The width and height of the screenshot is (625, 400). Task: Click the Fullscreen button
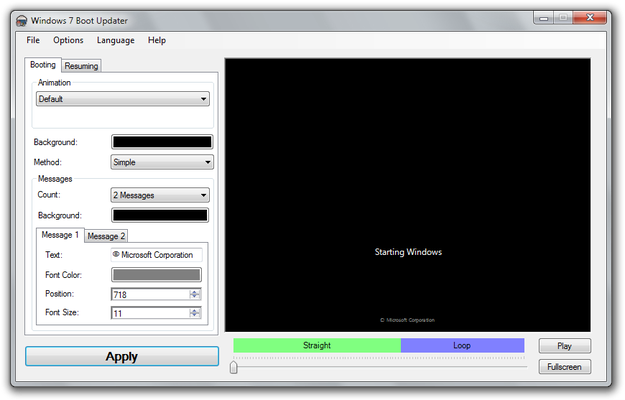coord(564,367)
